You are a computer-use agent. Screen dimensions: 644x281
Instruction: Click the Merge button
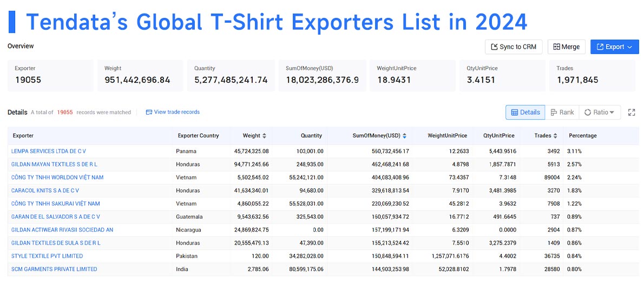(567, 47)
